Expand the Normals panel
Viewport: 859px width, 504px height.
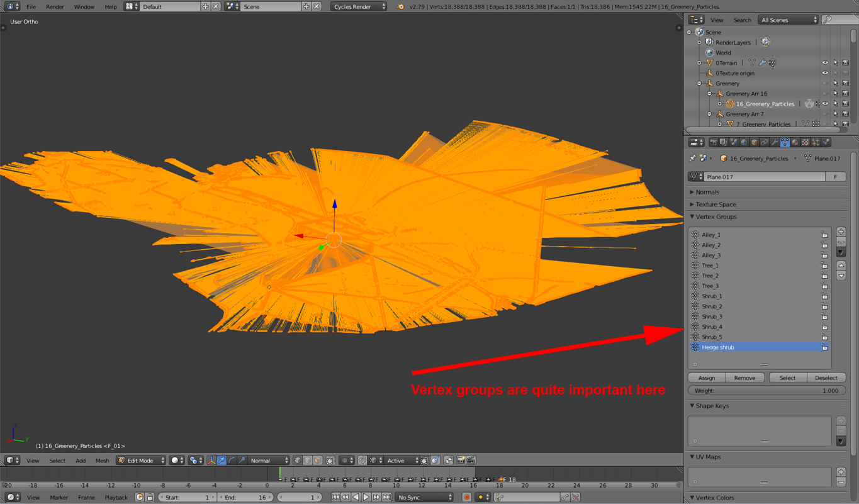pyautogui.click(x=707, y=192)
